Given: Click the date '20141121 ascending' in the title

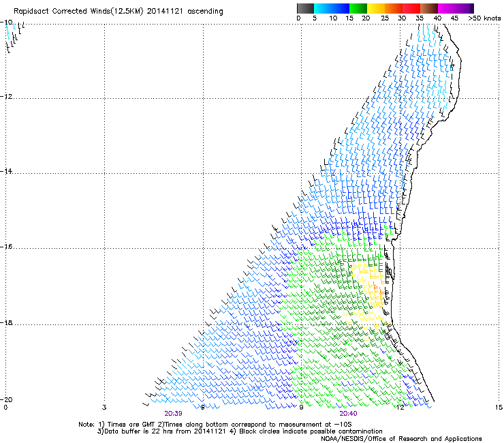Looking at the screenshot, I should pos(185,12).
